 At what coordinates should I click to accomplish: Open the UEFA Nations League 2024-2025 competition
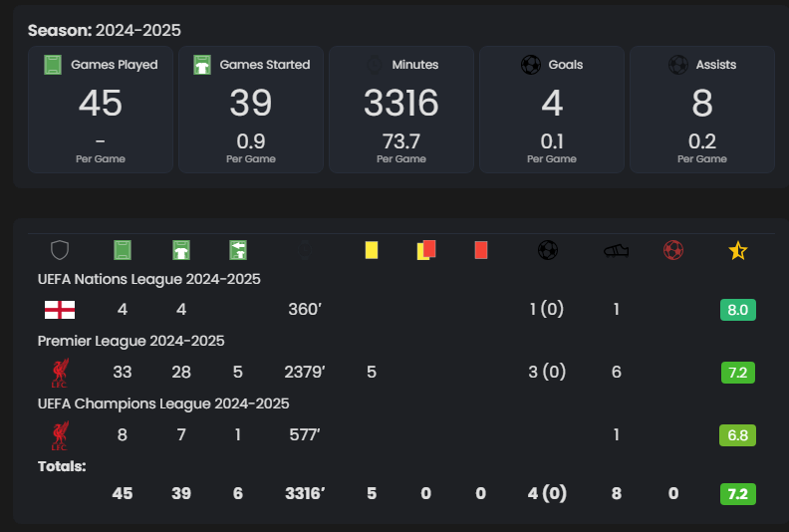(x=148, y=279)
